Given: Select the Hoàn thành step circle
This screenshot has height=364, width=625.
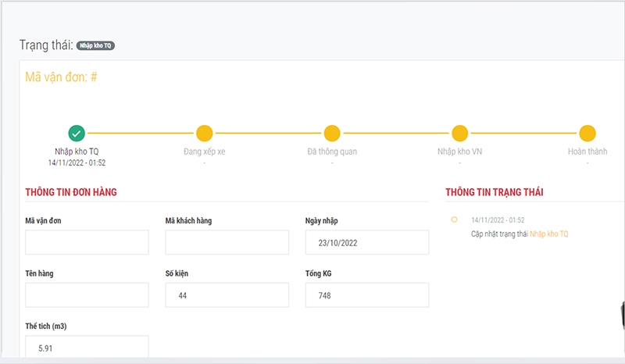Looking at the screenshot, I should (587, 133).
